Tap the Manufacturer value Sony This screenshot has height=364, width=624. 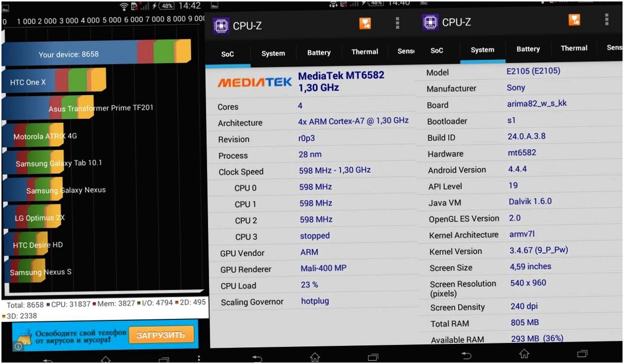pos(516,88)
